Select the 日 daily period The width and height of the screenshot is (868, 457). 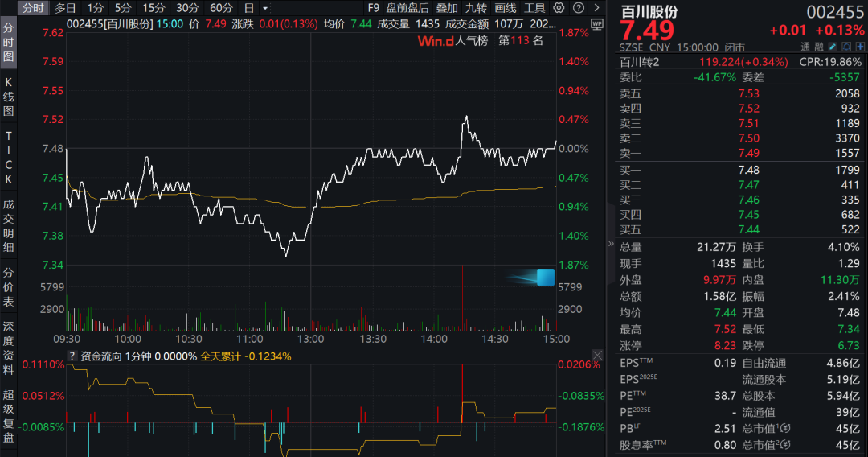[x=249, y=8]
